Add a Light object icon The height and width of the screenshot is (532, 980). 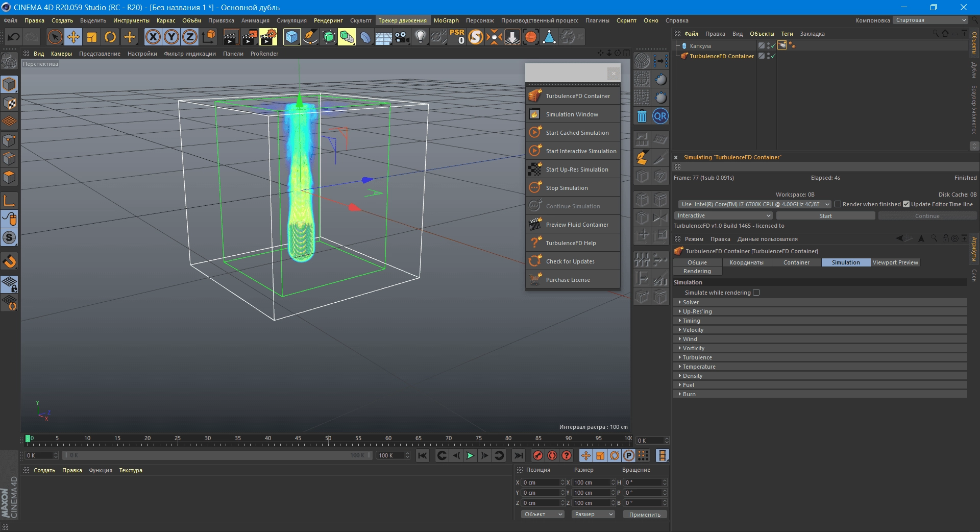pos(420,37)
